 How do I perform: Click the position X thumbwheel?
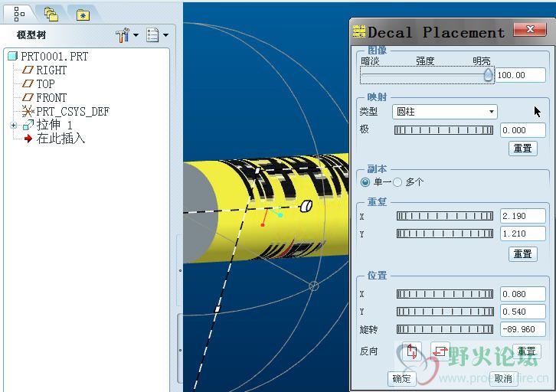click(x=445, y=294)
